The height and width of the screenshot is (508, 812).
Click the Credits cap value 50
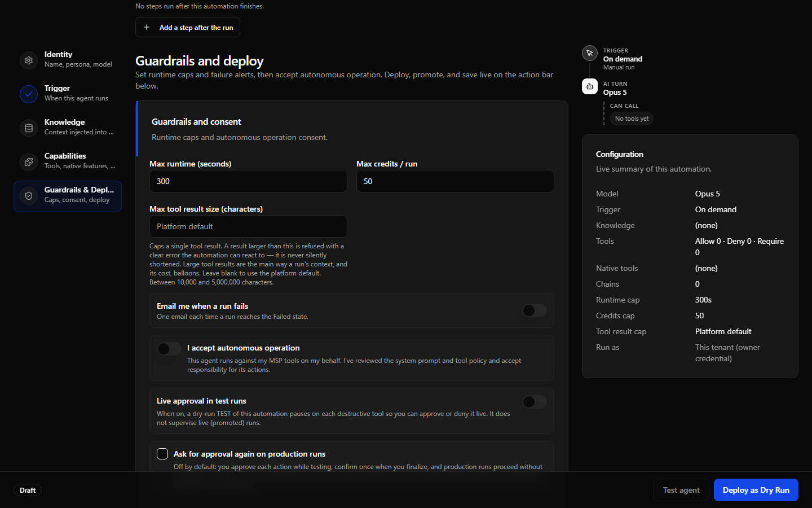pos(699,316)
